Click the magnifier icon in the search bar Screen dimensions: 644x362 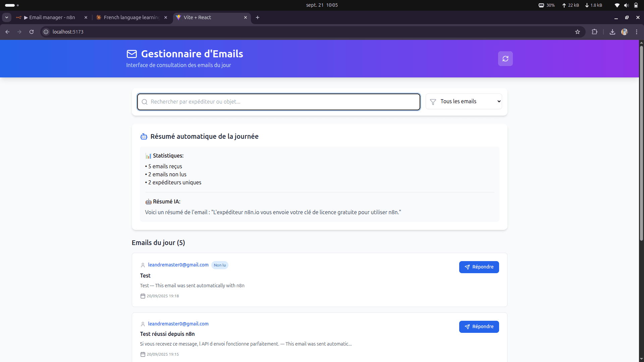point(144,102)
